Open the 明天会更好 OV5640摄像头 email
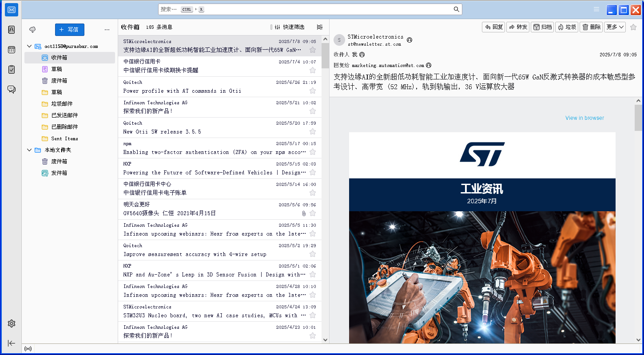Screen dimensions: 644x355 (x=220, y=209)
